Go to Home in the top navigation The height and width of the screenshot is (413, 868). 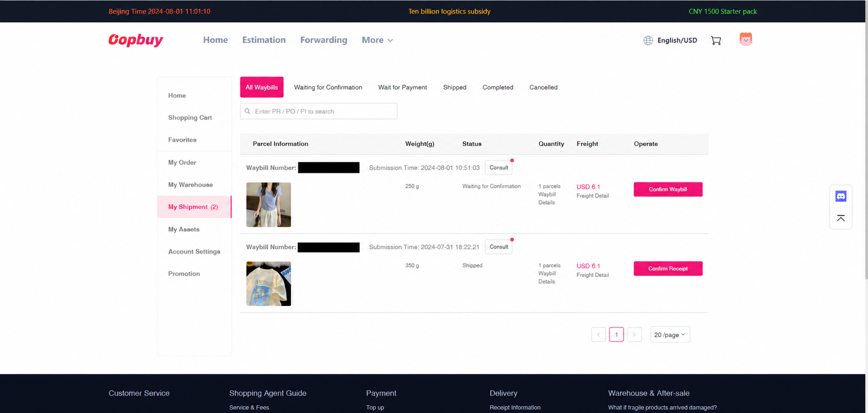[215, 40]
